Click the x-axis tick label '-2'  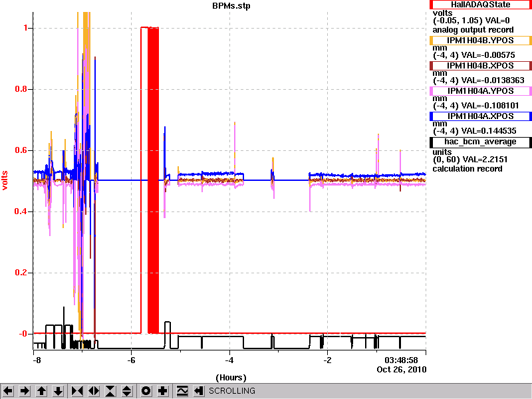coord(327,360)
